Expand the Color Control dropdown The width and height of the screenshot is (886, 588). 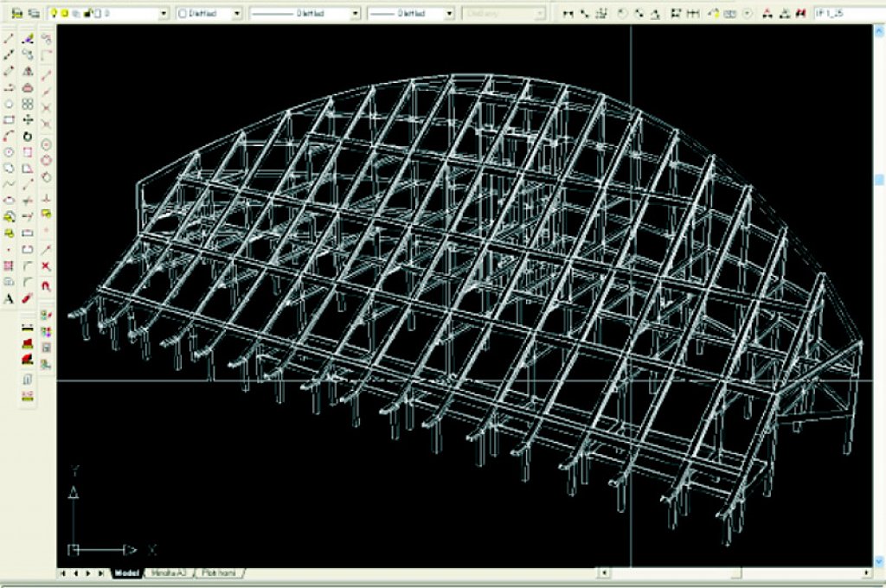pos(237,13)
